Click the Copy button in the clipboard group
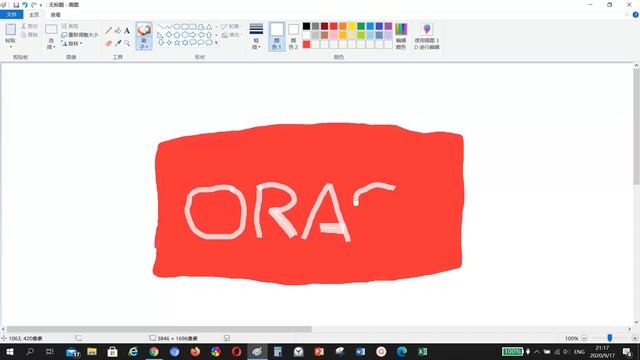 click(x=29, y=35)
